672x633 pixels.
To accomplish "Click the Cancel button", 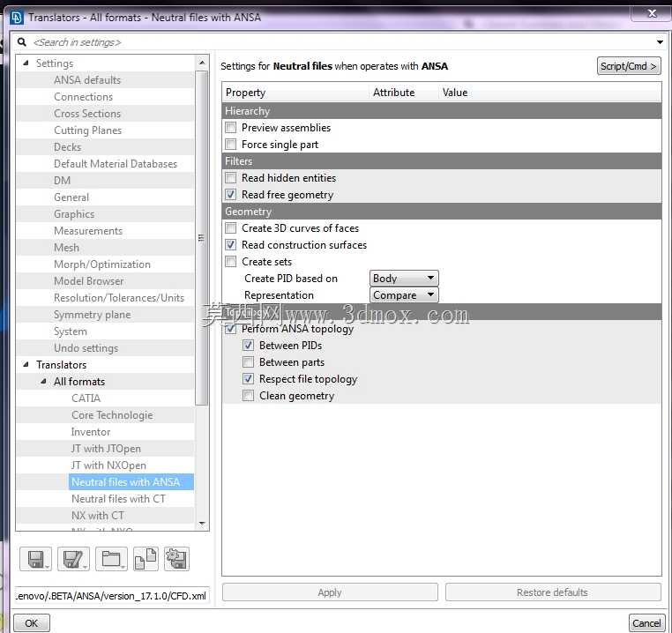I will click(x=646, y=622).
